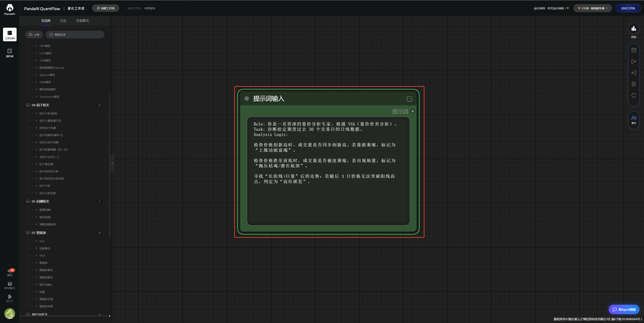Click the 启动工作流 button
Screen dimensions: 644x323
tap(628, 8)
